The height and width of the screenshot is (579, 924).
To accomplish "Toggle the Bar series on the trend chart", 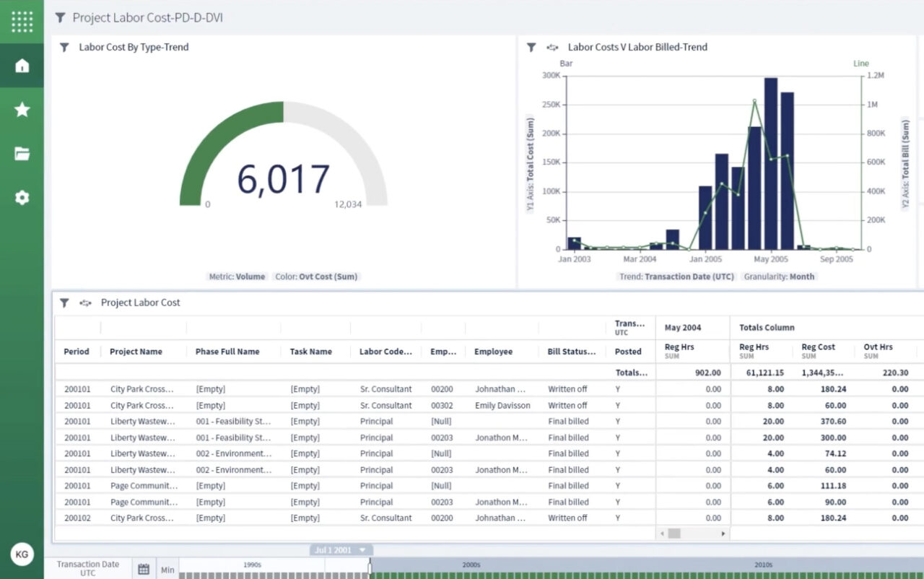I will (565, 64).
